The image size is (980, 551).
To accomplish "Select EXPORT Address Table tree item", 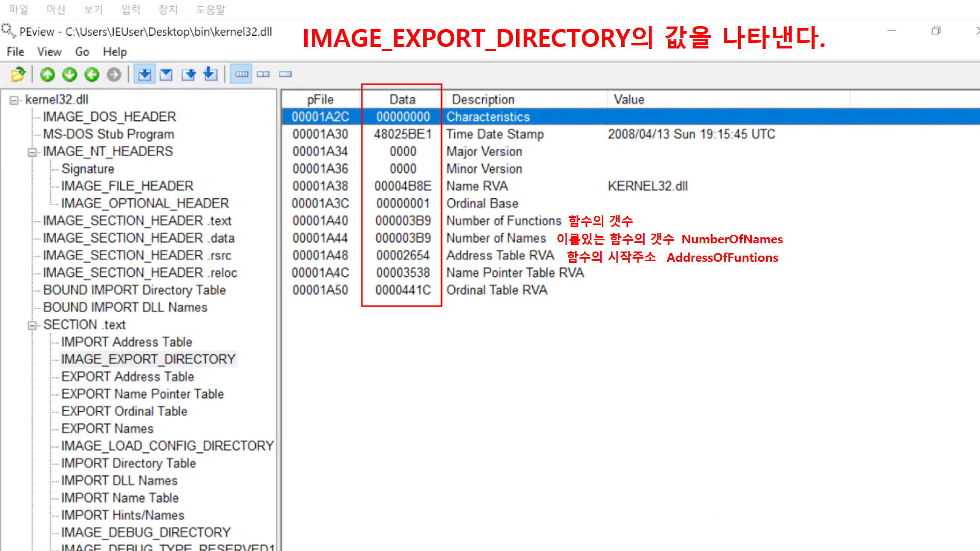I will click(x=128, y=377).
